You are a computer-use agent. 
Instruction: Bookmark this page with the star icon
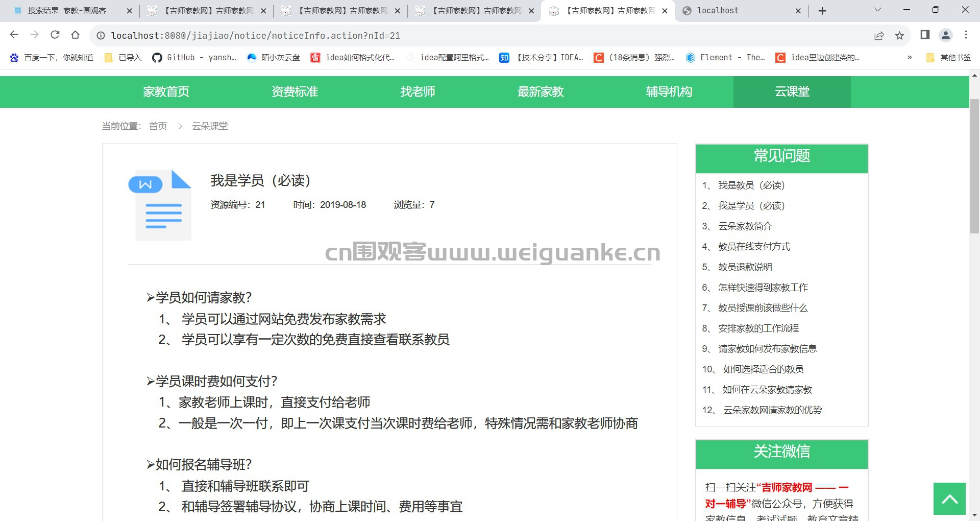point(899,35)
